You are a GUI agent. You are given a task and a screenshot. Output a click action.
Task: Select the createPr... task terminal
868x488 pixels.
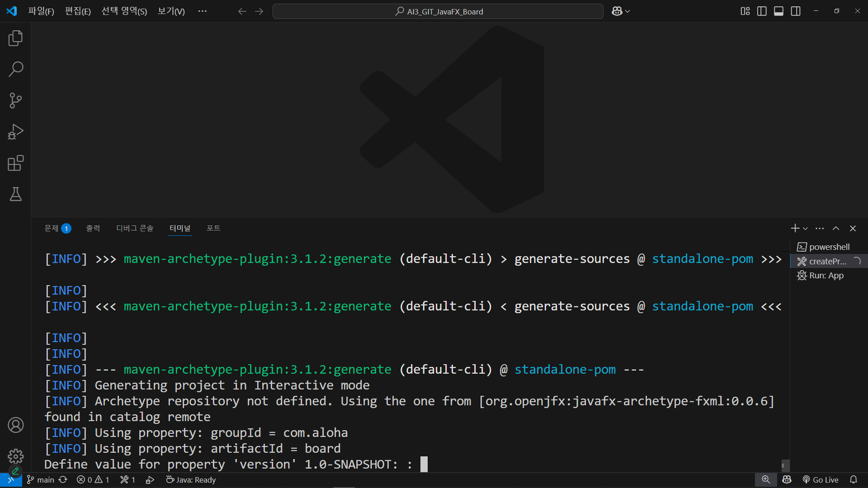click(x=829, y=261)
